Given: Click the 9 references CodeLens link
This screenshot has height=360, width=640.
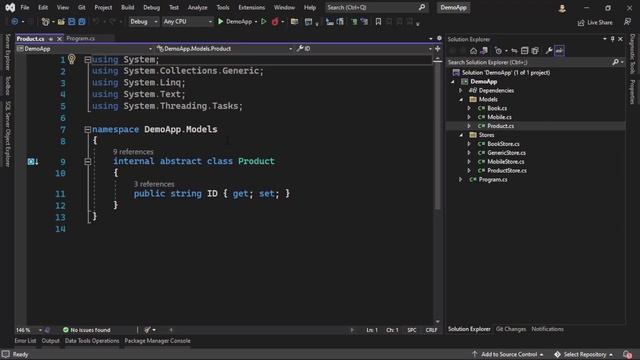Looking at the screenshot, I should click(x=133, y=152).
